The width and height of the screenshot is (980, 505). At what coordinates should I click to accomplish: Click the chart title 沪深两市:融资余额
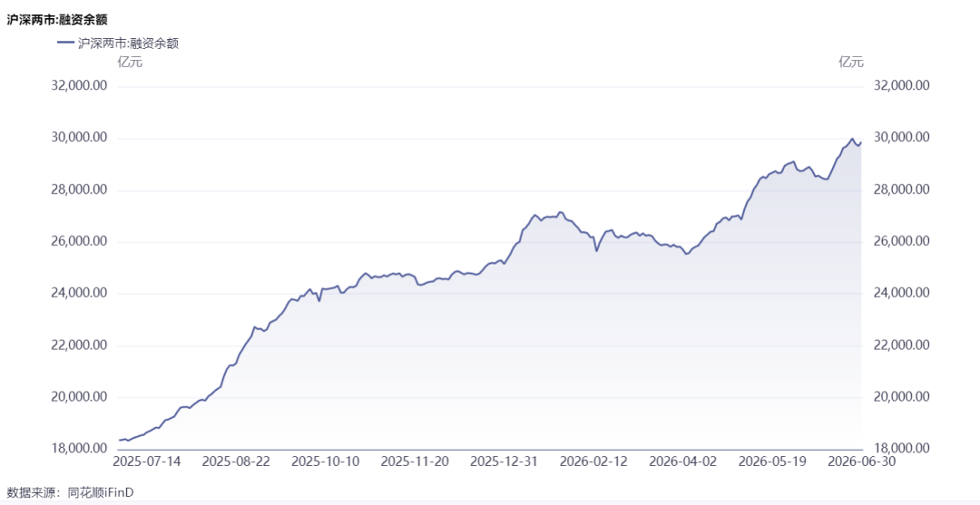point(57,19)
